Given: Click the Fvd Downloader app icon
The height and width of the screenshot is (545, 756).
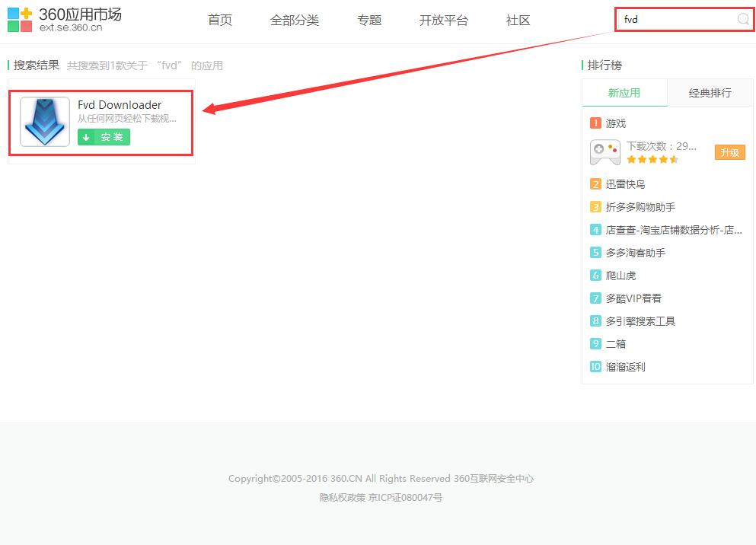Looking at the screenshot, I should [43, 122].
